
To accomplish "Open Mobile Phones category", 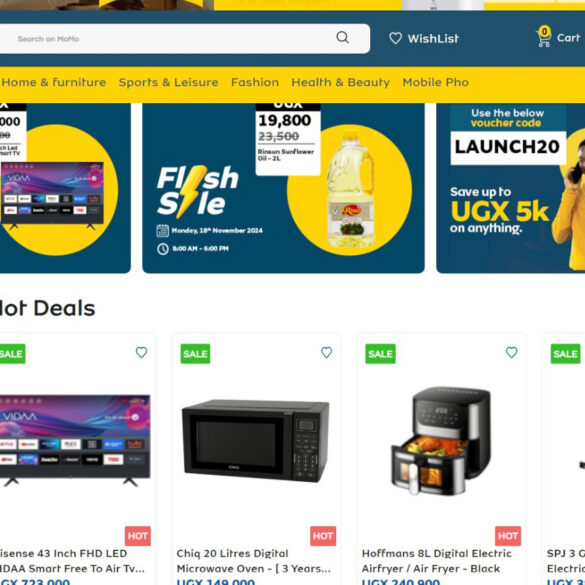I will [435, 82].
